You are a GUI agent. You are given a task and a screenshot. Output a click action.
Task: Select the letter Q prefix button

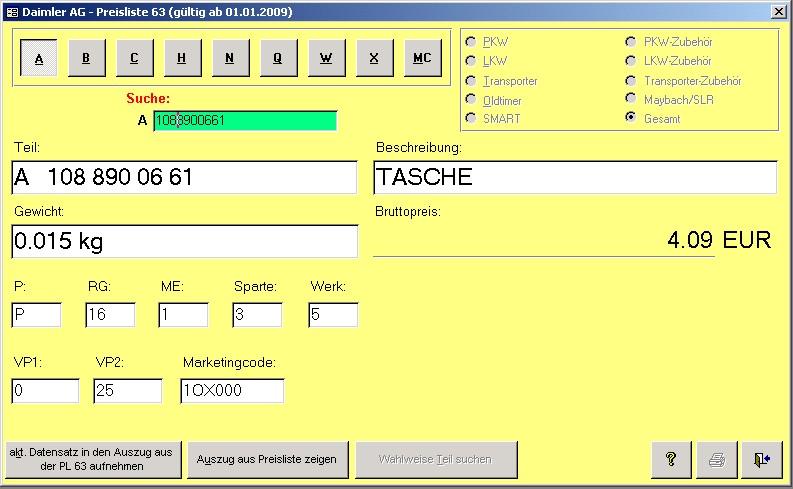click(278, 58)
